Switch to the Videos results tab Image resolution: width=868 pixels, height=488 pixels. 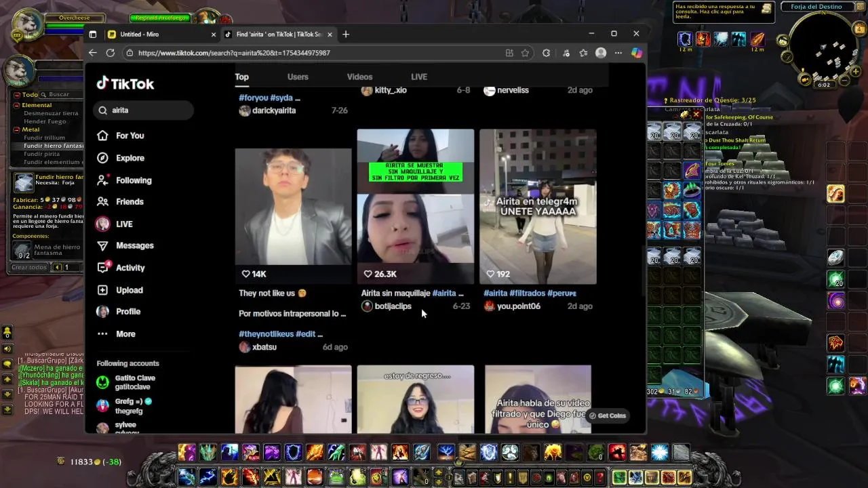tap(359, 77)
